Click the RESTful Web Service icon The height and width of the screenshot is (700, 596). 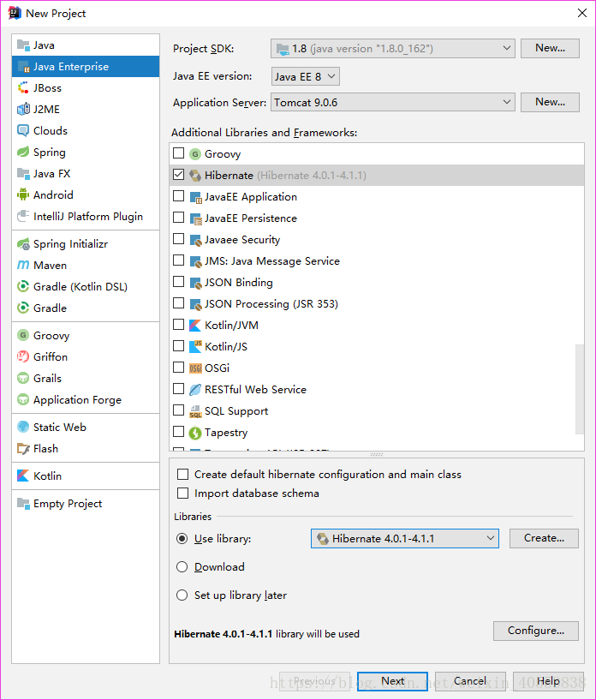[x=195, y=390]
